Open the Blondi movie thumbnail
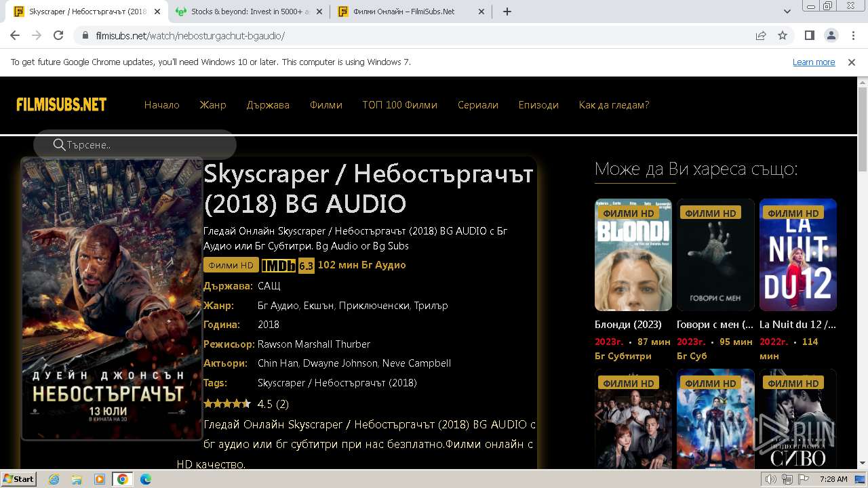 tap(633, 255)
